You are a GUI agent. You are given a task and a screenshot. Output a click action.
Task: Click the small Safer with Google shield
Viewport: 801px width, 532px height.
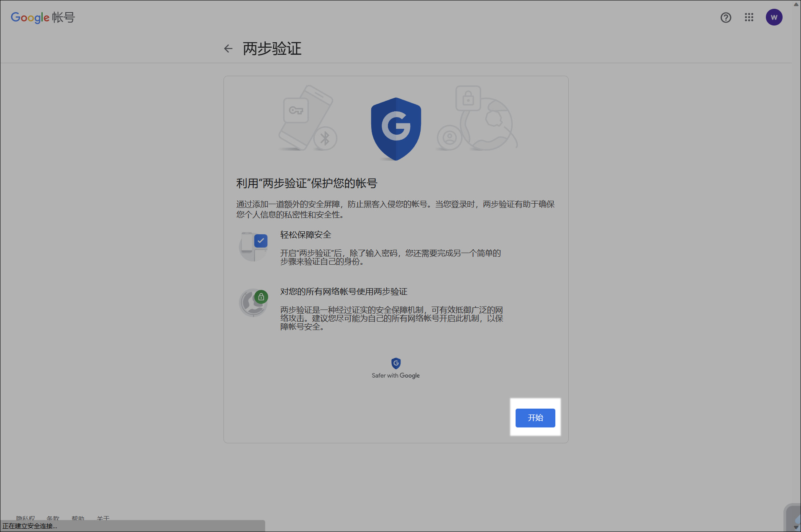click(396, 363)
